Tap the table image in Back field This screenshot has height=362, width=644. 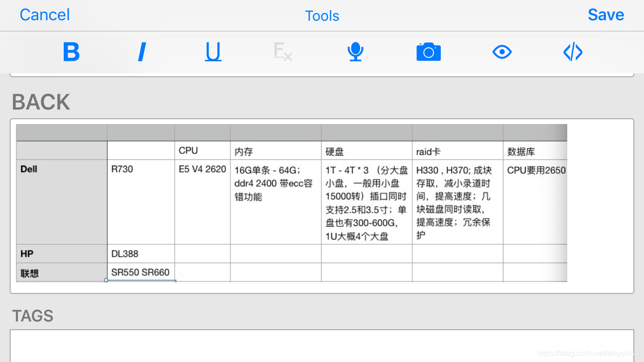click(292, 203)
